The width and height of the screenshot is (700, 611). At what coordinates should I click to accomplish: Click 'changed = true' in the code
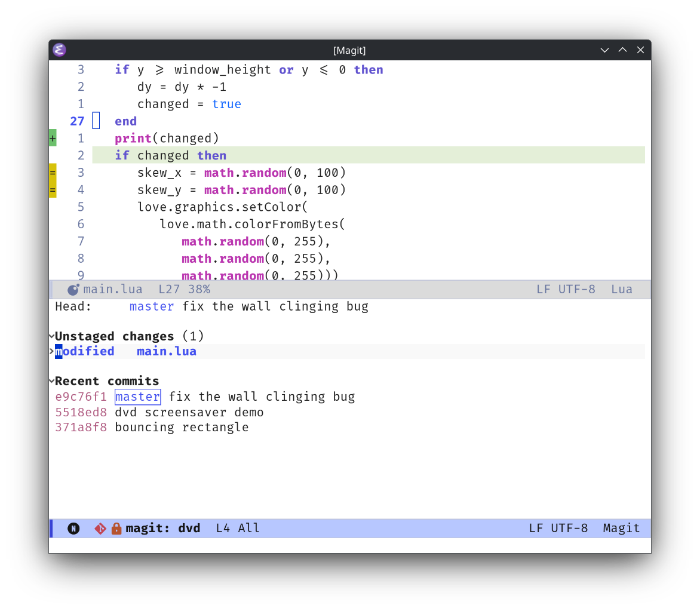coord(189,104)
